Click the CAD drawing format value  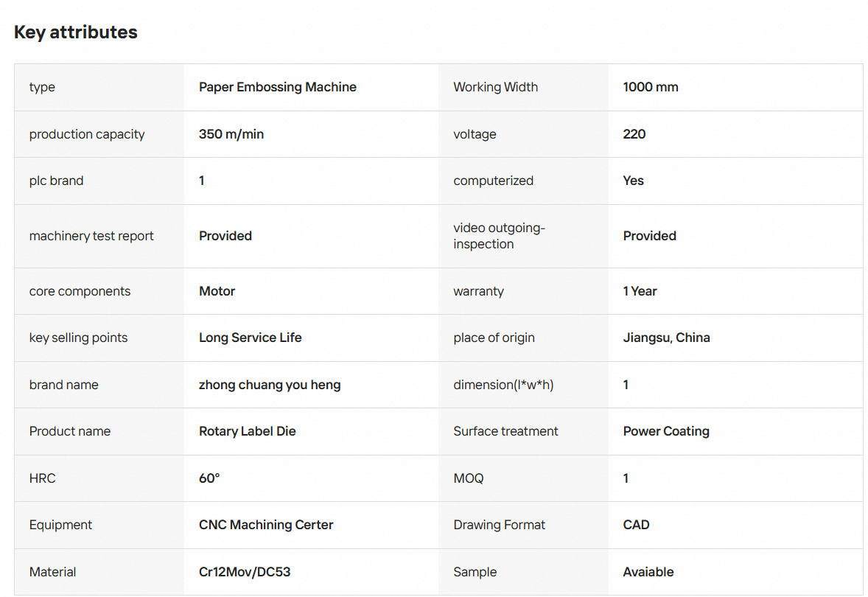click(x=636, y=525)
